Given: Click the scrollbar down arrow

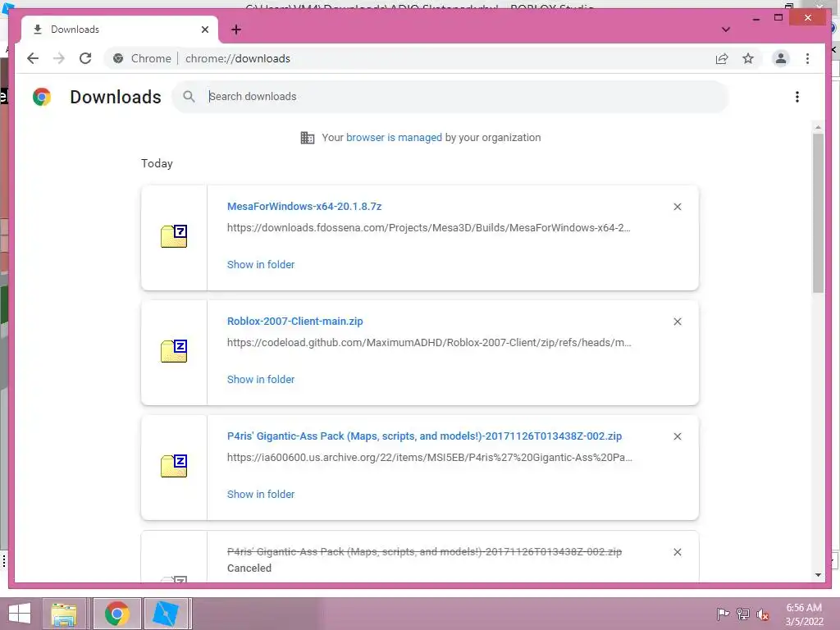Looking at the screenshot, I should click(818, 575).
